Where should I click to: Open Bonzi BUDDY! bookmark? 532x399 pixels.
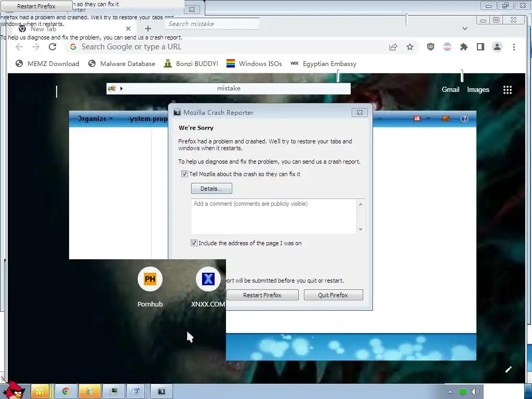point(191,63)
